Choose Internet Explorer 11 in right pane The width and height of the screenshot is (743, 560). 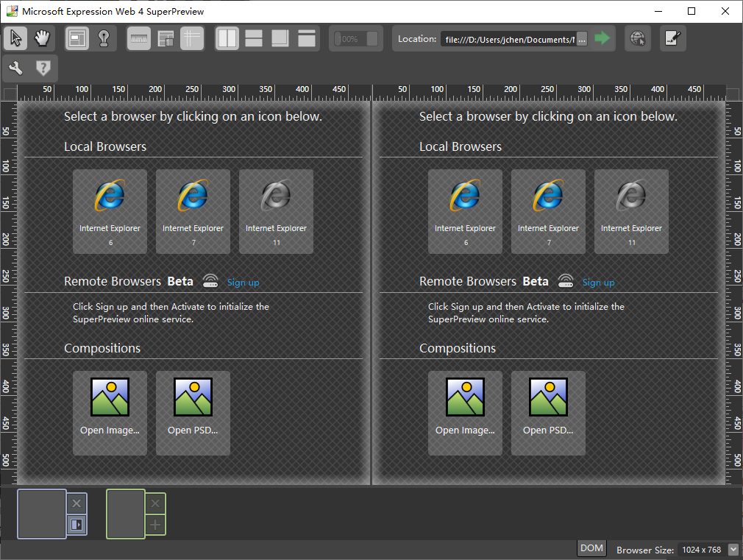(632, 211)
